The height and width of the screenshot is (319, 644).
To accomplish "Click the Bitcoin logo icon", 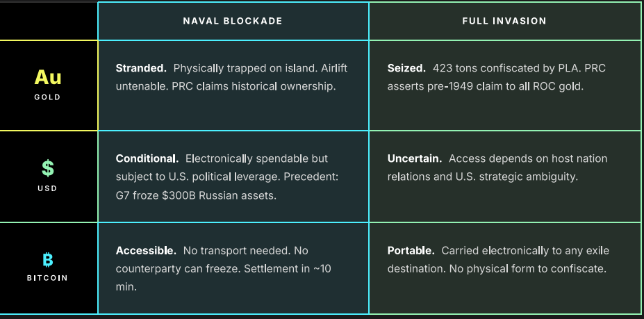I will pyautogui.click(x=48, y=260).
